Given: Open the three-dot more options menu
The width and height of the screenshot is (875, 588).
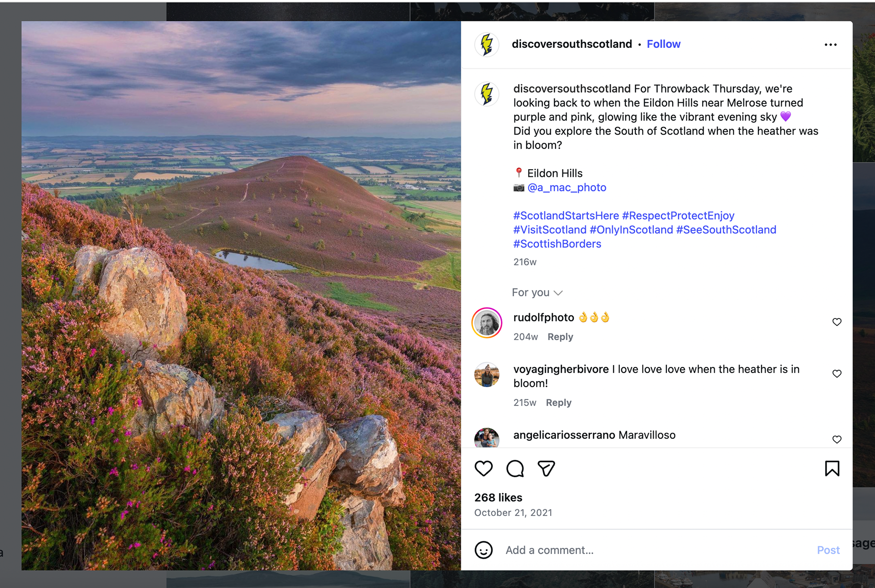Looking at the screenshot, I should tap(830, 45).
